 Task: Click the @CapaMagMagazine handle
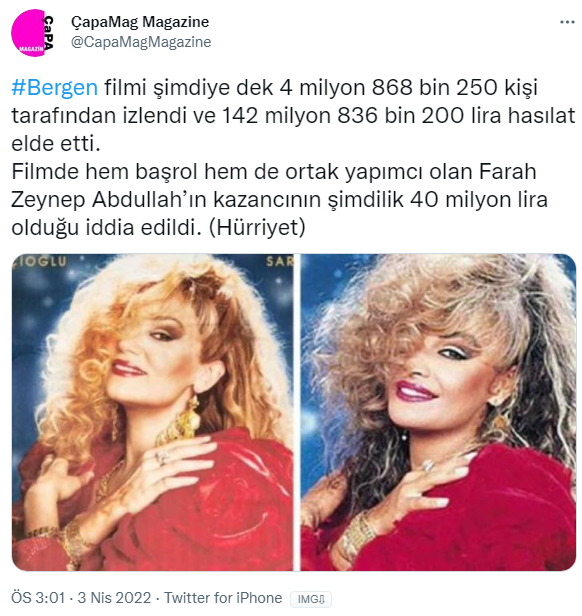point(141,42)
